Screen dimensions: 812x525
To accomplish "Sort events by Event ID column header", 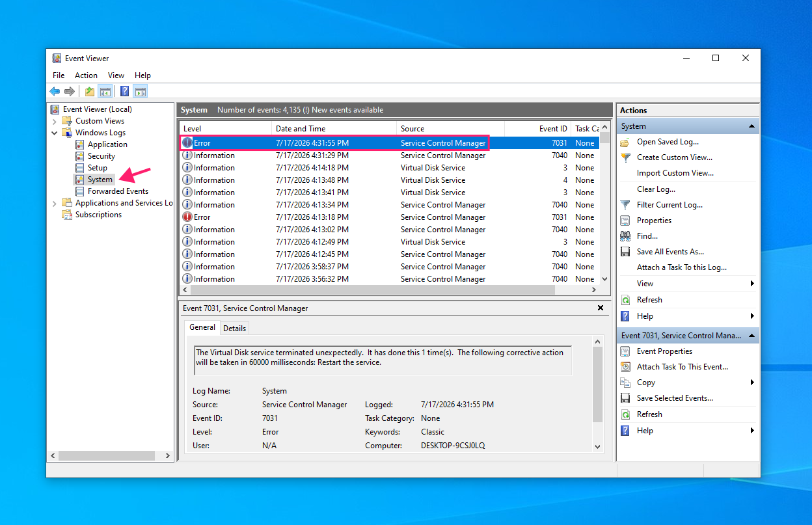I will point(538,129).
